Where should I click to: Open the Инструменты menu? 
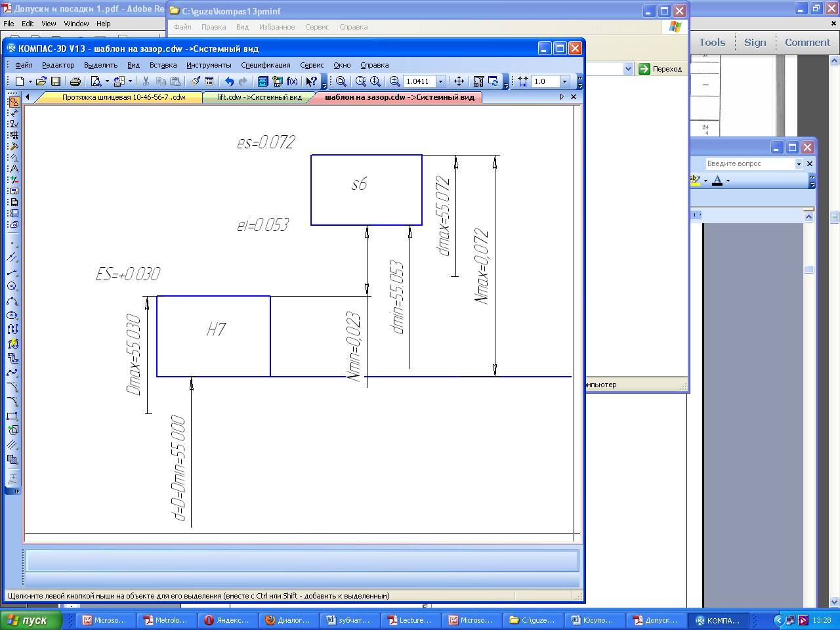[209, 65]
